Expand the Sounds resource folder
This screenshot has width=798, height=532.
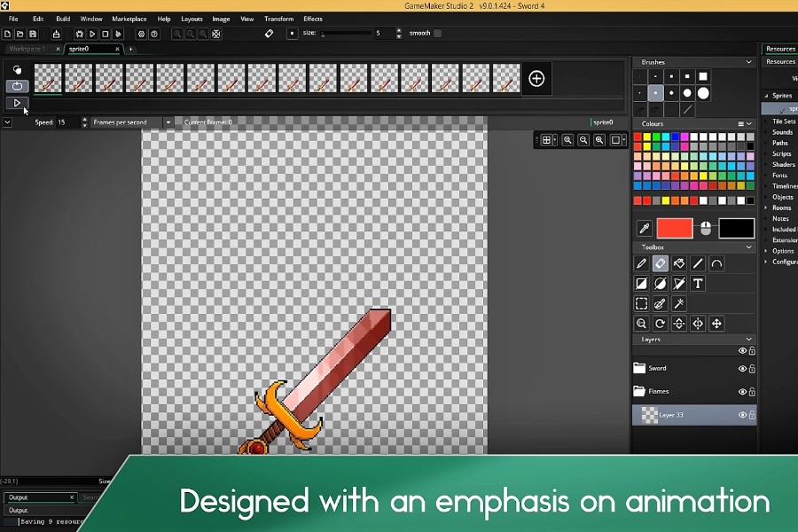766,132
